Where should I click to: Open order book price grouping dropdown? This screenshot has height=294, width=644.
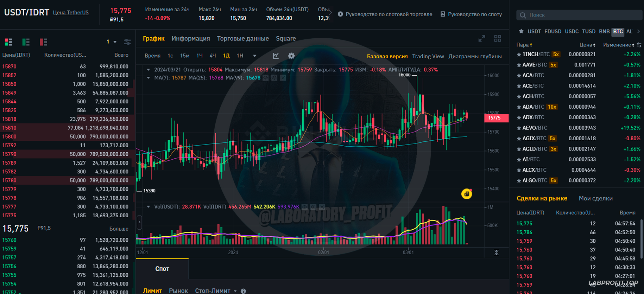point(112,42)
